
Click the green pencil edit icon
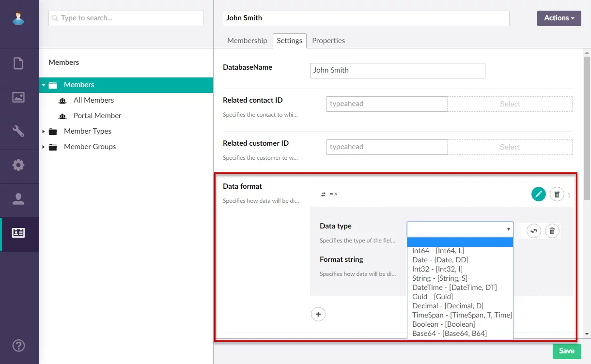click(x=538, y=194)
